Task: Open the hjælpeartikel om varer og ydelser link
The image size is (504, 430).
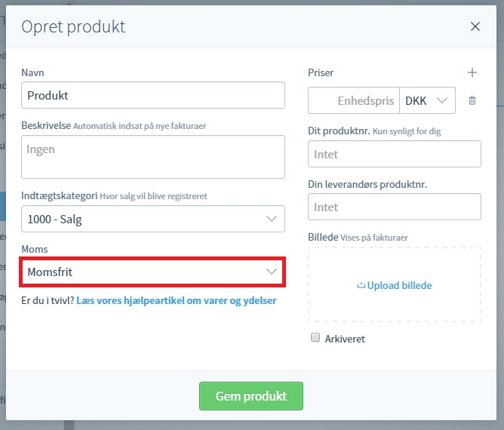Action: [x=176, y=300]
